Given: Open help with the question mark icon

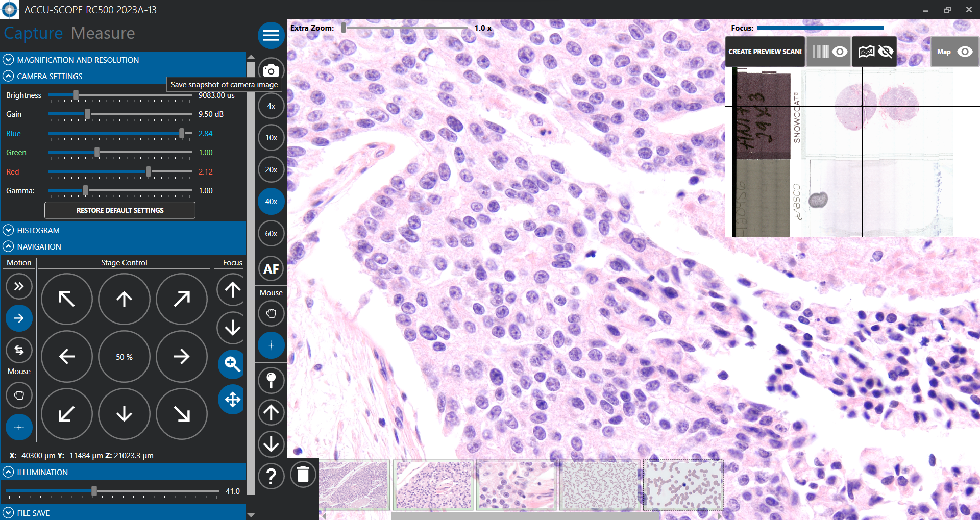Looking at the screenshot, I should pos(271,476).
